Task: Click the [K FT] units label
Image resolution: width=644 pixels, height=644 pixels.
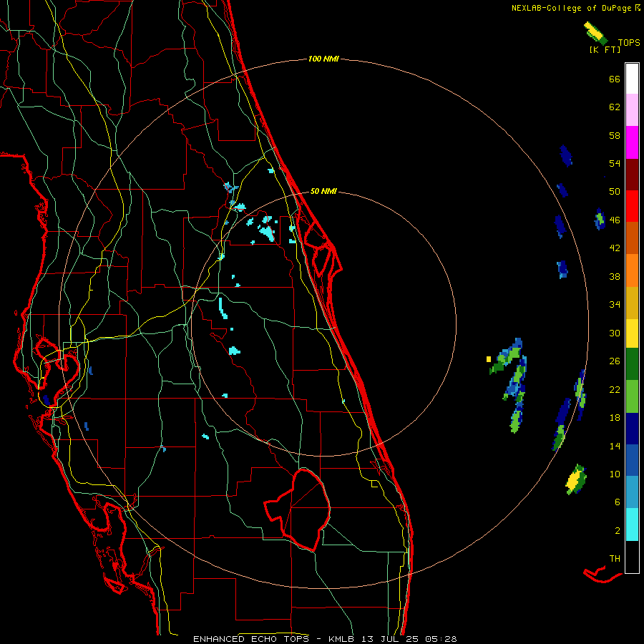Action: (605, 49)
